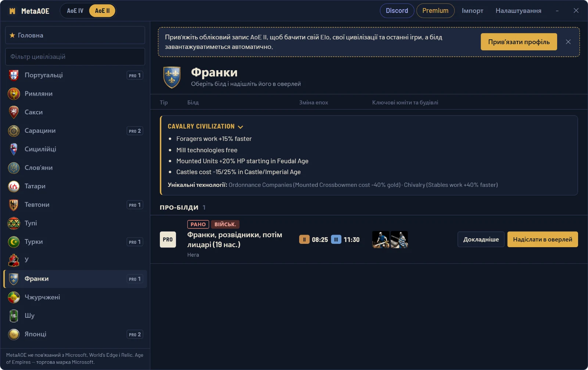Switch to AoE II game mode
Viewport: 588px width, 370px height.
coord(102,11)
